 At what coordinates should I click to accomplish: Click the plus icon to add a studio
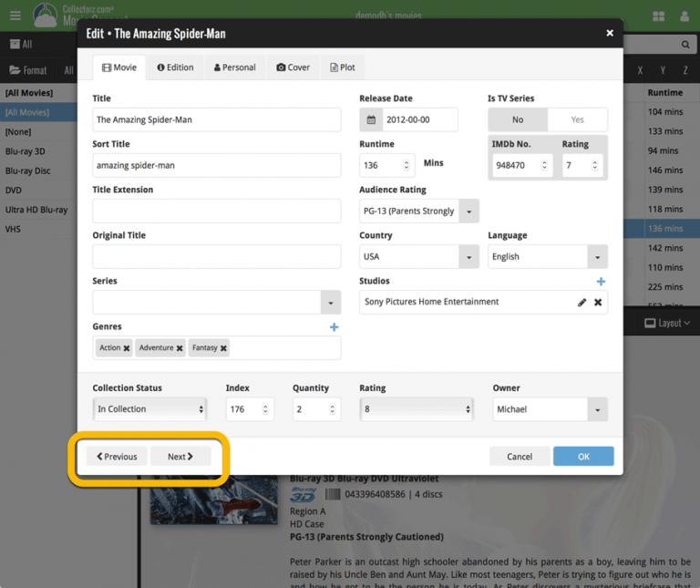pyautogui.click(x=601, y=282)
